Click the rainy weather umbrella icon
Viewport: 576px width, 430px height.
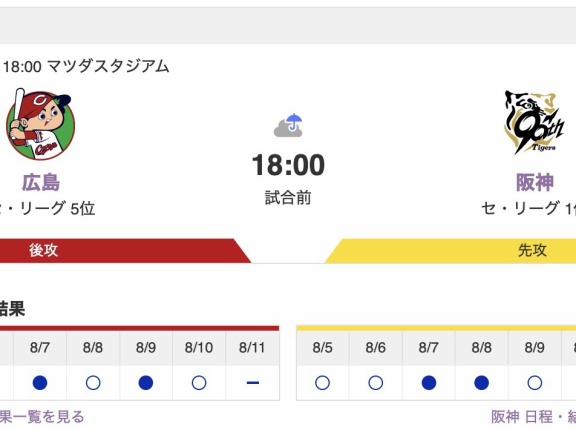tap(288, 125)
